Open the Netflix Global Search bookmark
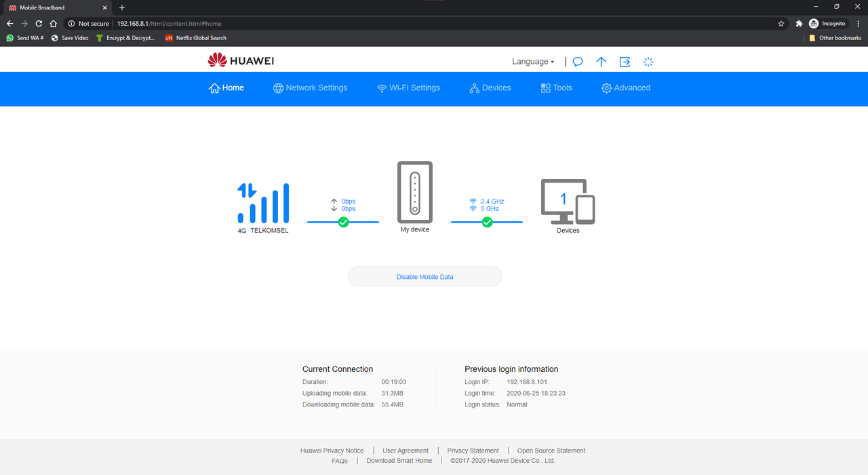Image resolution: width=868 pixels, height=475 pixels. click(x=195, y=37)
